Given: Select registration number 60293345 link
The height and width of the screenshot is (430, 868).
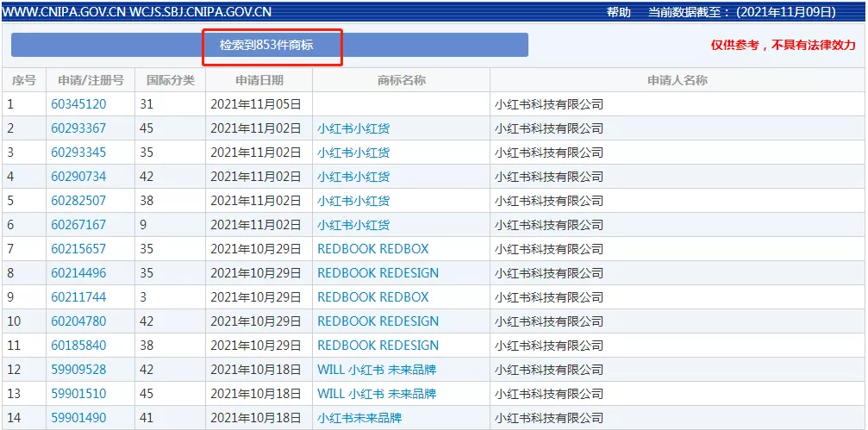Looking at the screenshot, I should (x=78, y=153).
